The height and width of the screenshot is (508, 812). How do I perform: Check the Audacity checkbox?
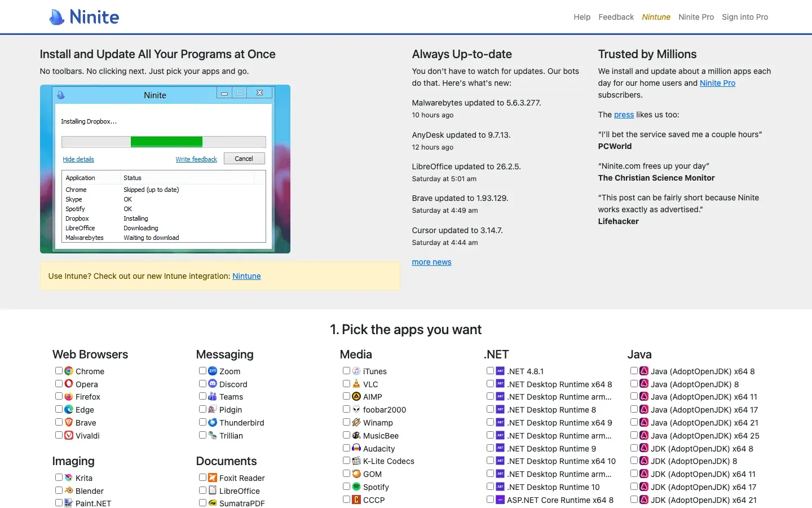coord(346,448)
